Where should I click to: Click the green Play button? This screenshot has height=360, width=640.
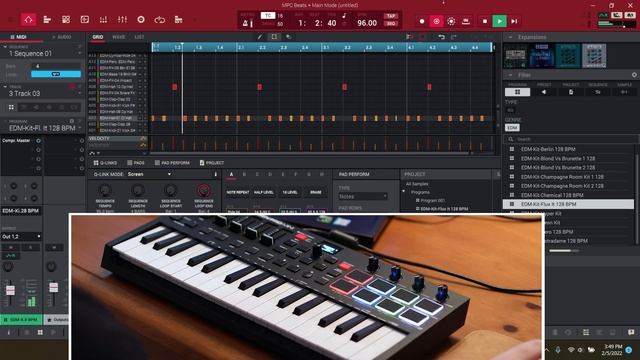[x=499, y=21]
